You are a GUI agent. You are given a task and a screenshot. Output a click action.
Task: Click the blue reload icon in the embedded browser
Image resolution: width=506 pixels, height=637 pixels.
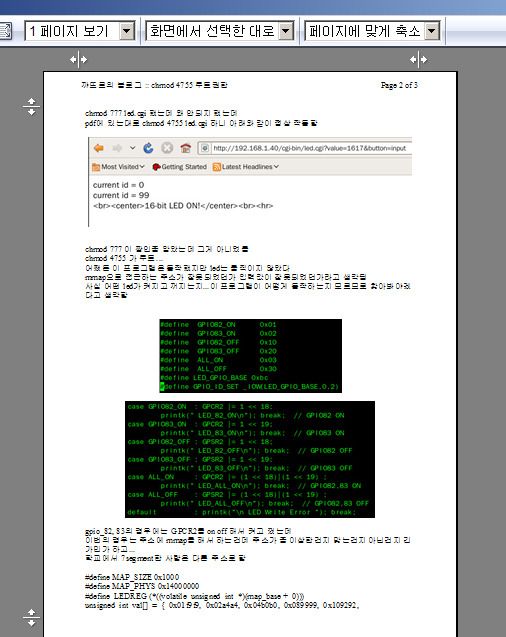coord(148,148)
